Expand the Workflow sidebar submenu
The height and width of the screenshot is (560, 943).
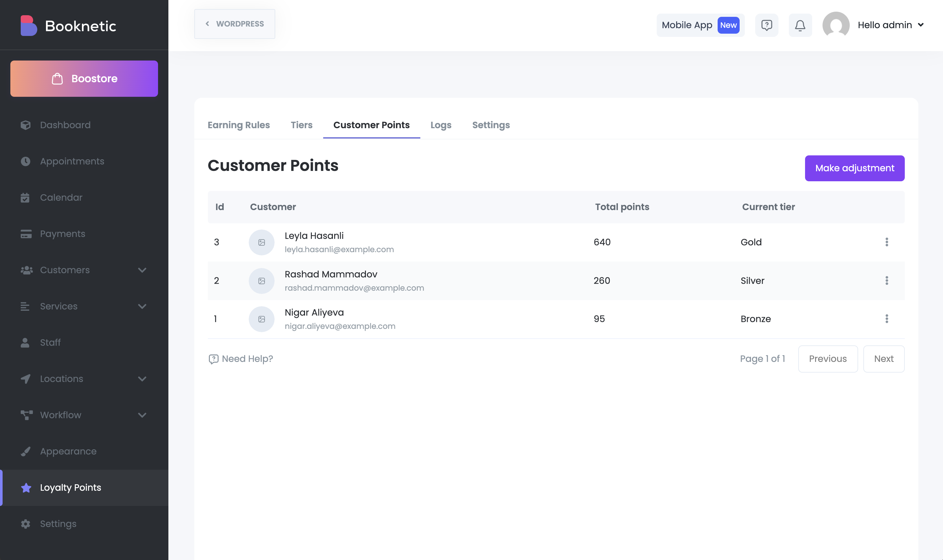pos(142,415)
